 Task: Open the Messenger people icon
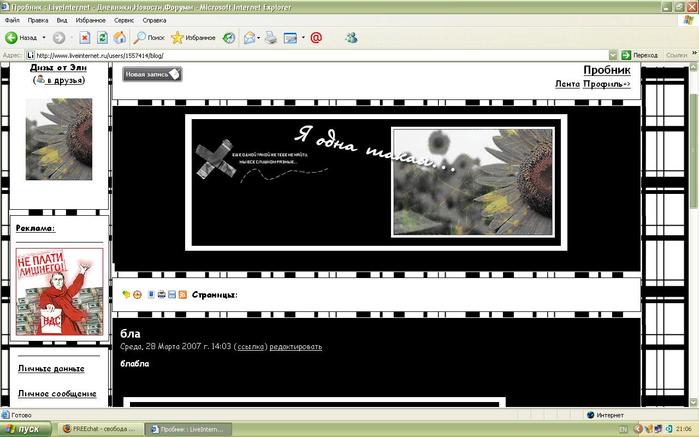[351, 38]
